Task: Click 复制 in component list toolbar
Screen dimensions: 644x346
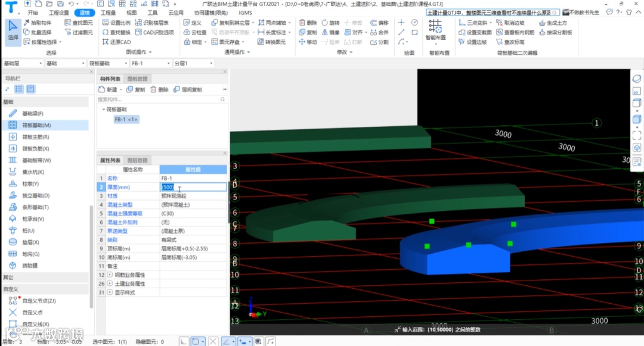Action: (x=136, y=89)
